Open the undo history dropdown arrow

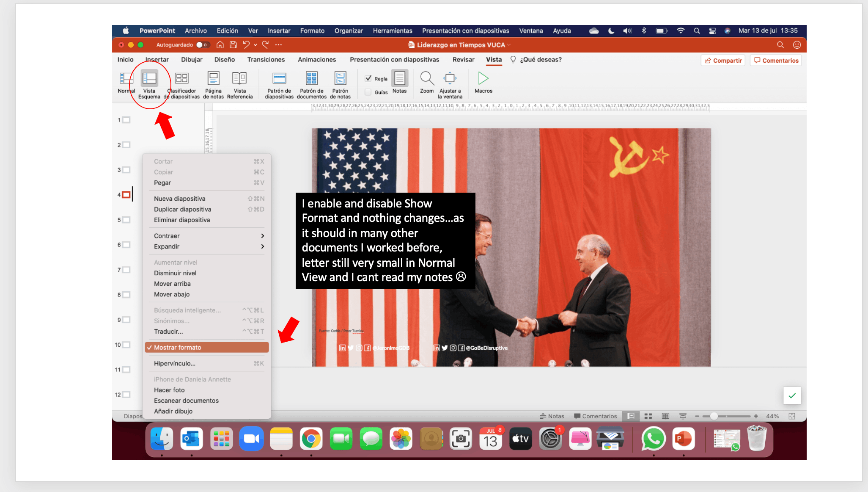tap(255, 44)
